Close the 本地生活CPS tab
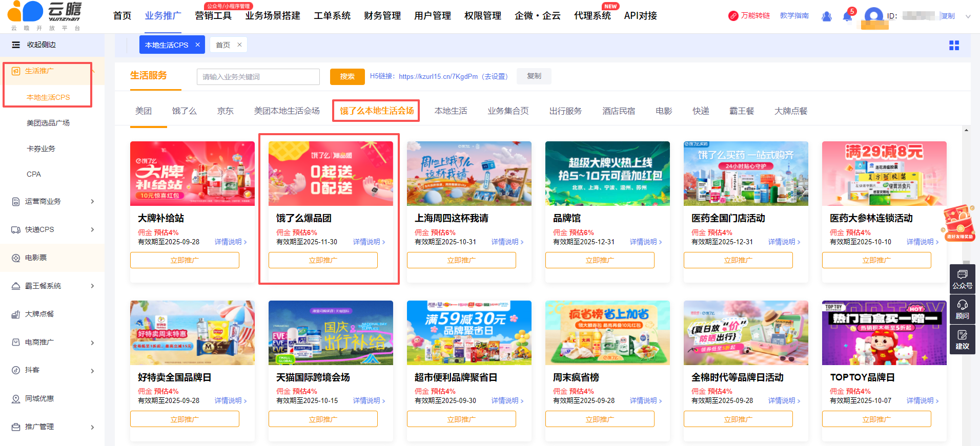Screen dimensions: 980x446 pos(197,45)
